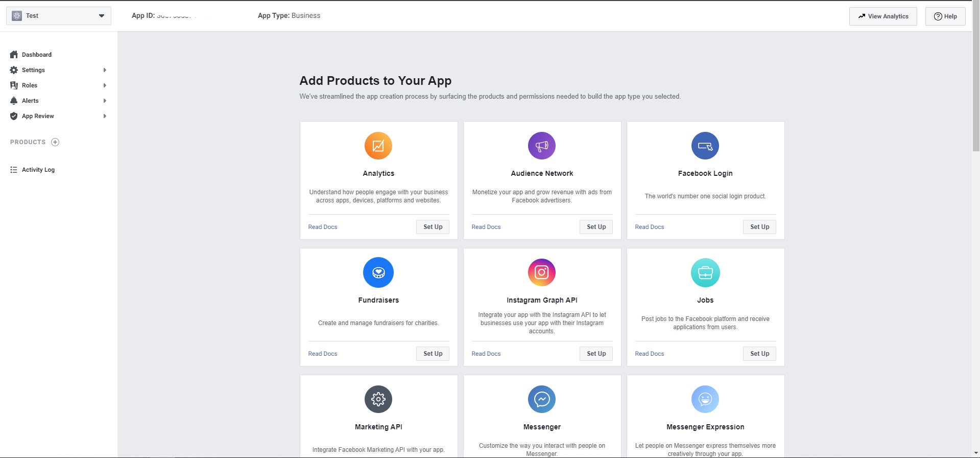
Task: Click the page's vertical scrollbar thumb
Action: (975, 77)
